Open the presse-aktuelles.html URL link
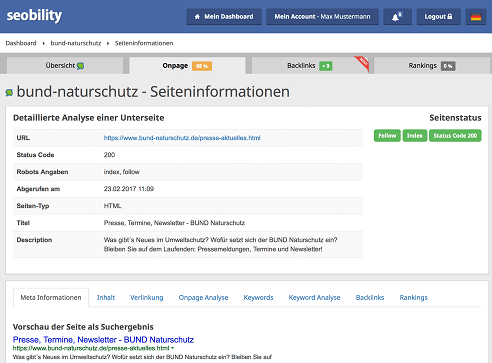Screen dimensions: 492x363 pyautogui.click(x=182, y=138)
